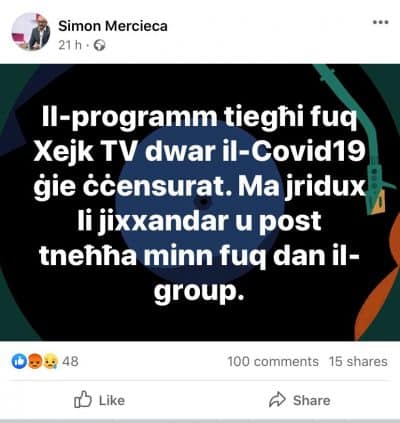
Task: Click the Like thumbs-up outline icon
Action: pyautogui.click(x=83, y=399)
